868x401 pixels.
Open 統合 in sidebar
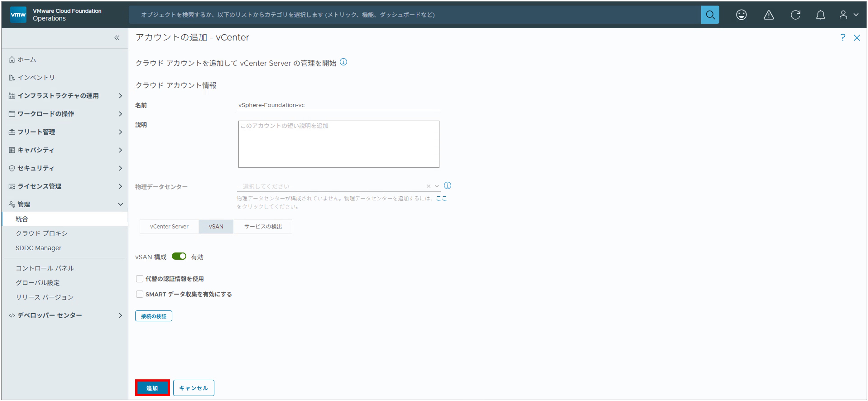tap(65, 219)
